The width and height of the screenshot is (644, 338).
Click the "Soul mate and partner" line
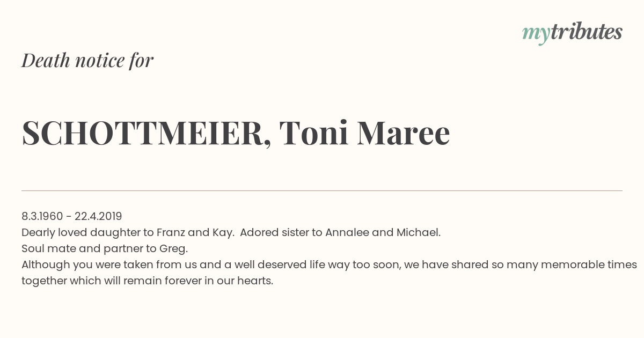105,248
